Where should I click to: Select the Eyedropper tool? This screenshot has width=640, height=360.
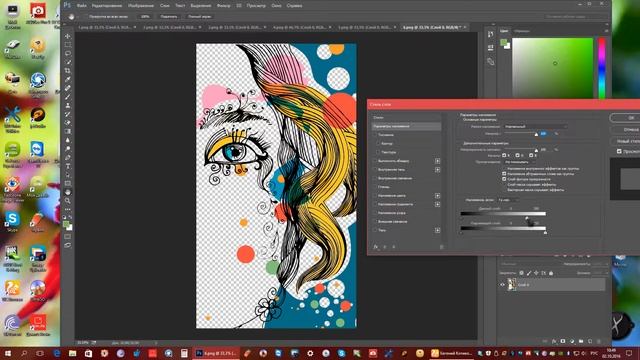click(x=68, y=79)
